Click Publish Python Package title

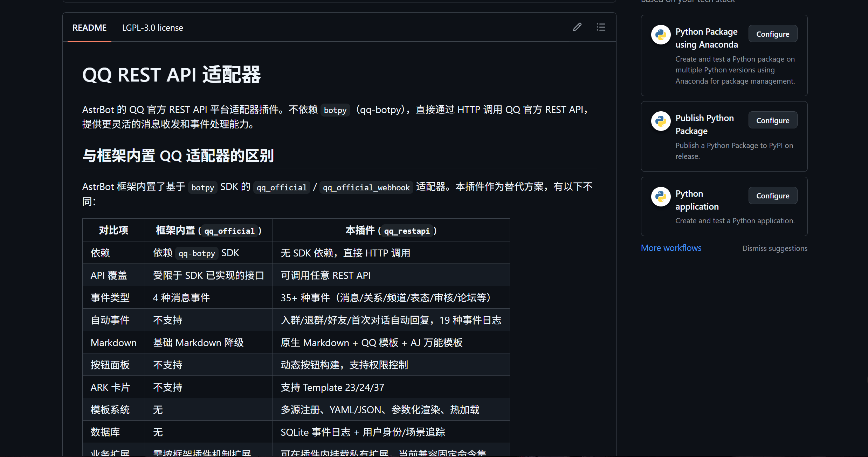704,124
